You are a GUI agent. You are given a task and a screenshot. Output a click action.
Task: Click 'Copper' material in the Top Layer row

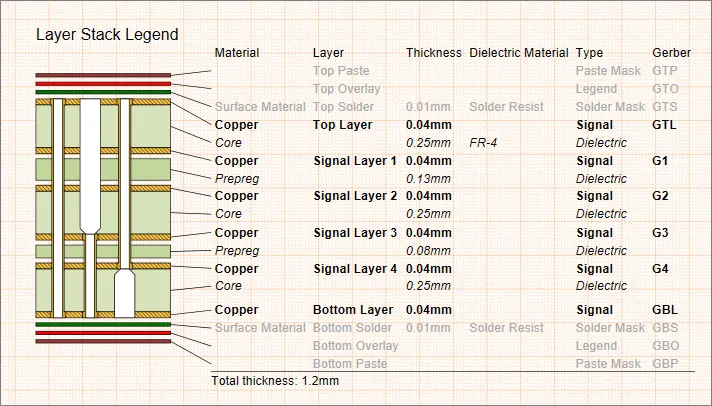(x=236, y=125)
